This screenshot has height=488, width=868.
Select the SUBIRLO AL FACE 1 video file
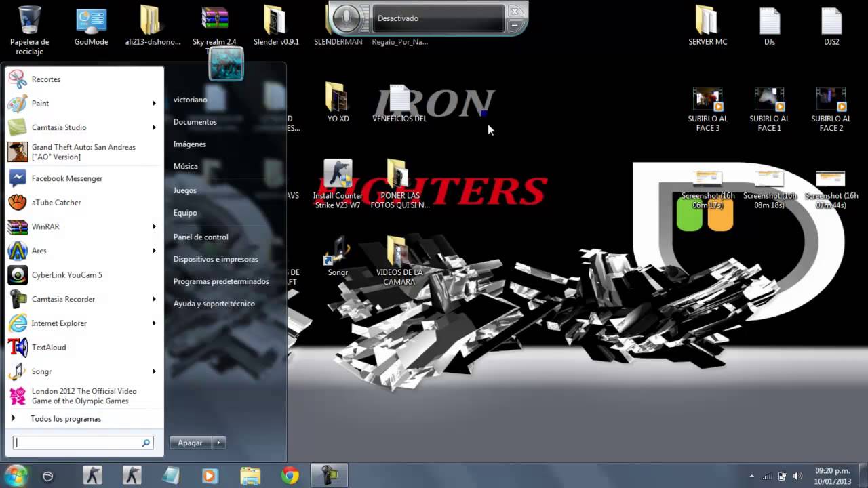770,109
